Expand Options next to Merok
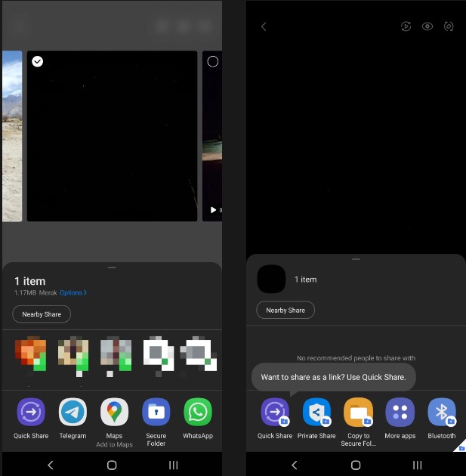 (73, 292)
